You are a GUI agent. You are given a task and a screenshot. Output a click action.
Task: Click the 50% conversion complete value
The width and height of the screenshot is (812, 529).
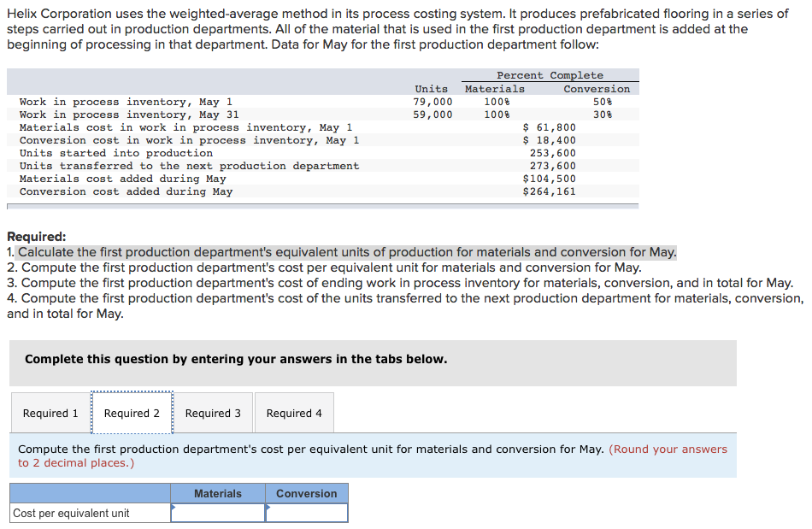coord(603,102)
